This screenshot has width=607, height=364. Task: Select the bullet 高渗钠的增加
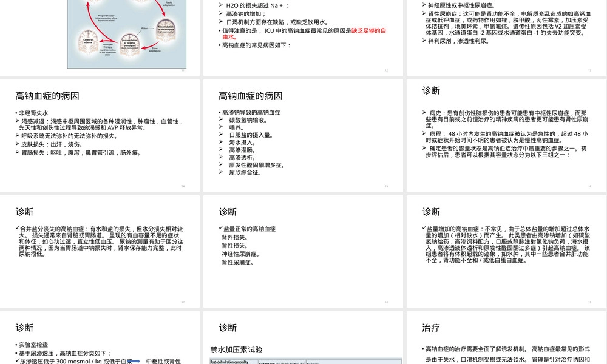(246, 14)
